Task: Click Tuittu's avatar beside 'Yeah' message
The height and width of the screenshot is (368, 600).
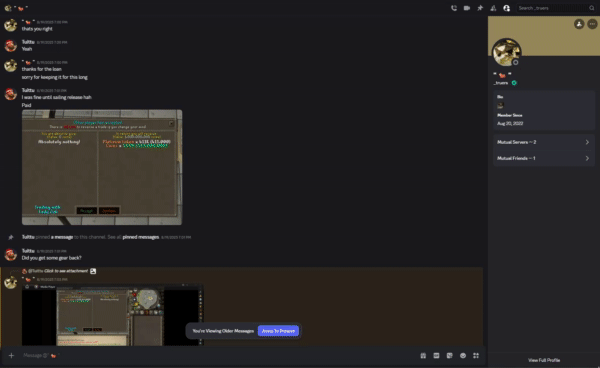Action: (10, 45)
